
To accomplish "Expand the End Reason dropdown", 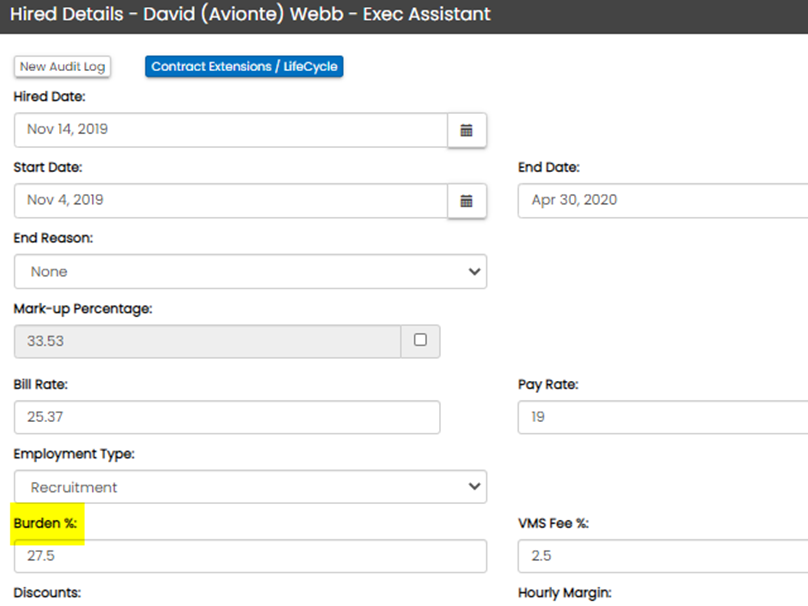I will pos(250,272).
